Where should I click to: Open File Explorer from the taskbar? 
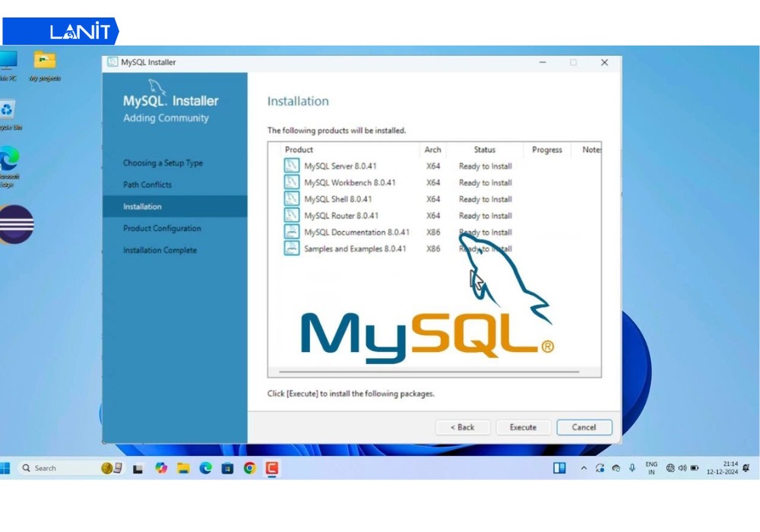tap(183, 468)
